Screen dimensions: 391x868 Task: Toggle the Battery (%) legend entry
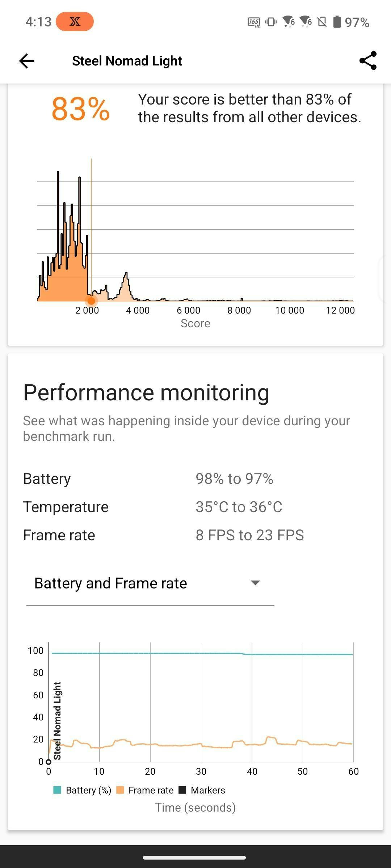(x=82, y=790)
